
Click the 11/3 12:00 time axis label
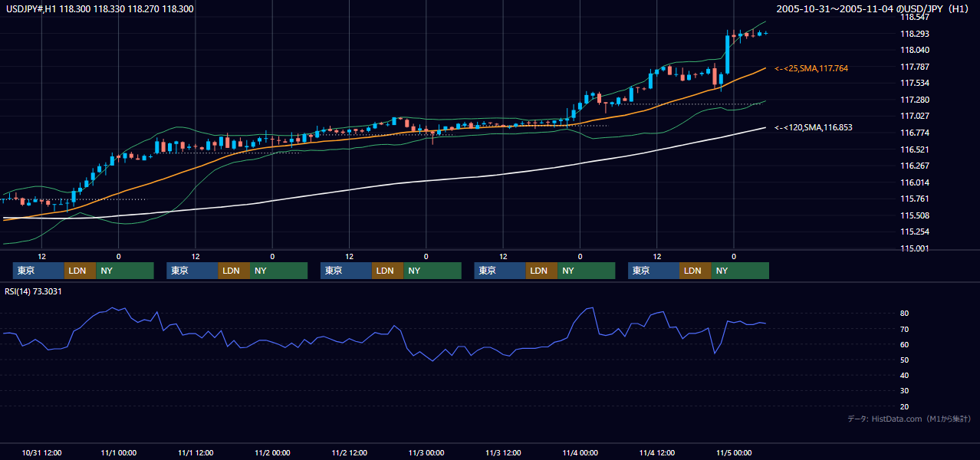503,453
